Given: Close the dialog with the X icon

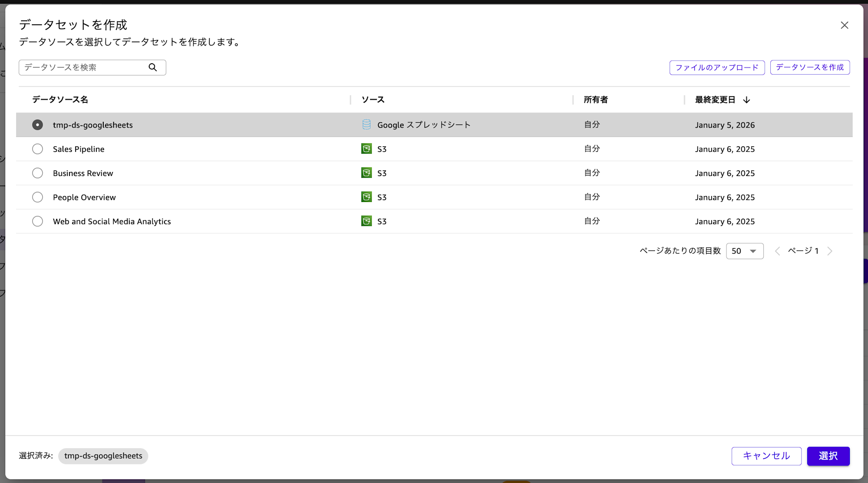Looking at the screenshot, I should pyautogui.click(x=845, y=25).
